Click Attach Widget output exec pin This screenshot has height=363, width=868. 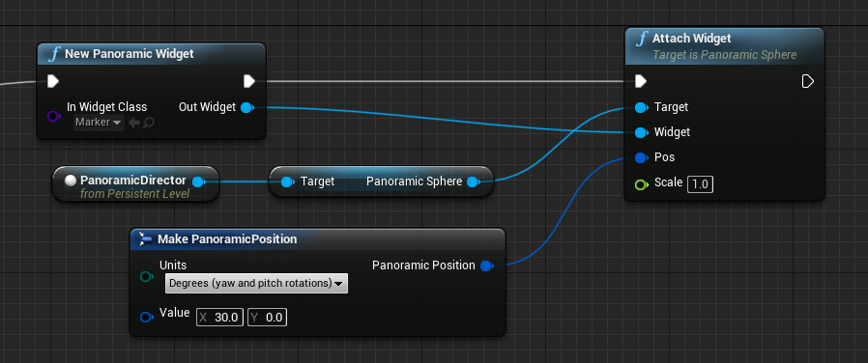coord(808,82)
